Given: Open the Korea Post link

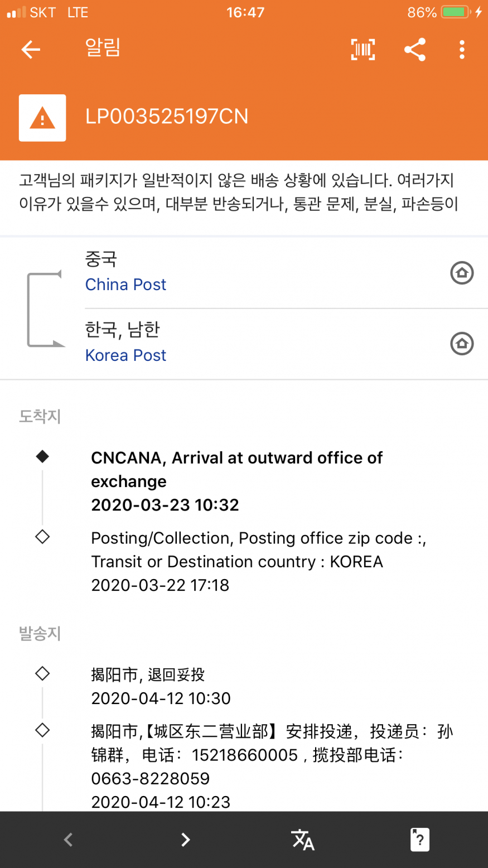Looking at the screenshot, I should coord(125,355).
